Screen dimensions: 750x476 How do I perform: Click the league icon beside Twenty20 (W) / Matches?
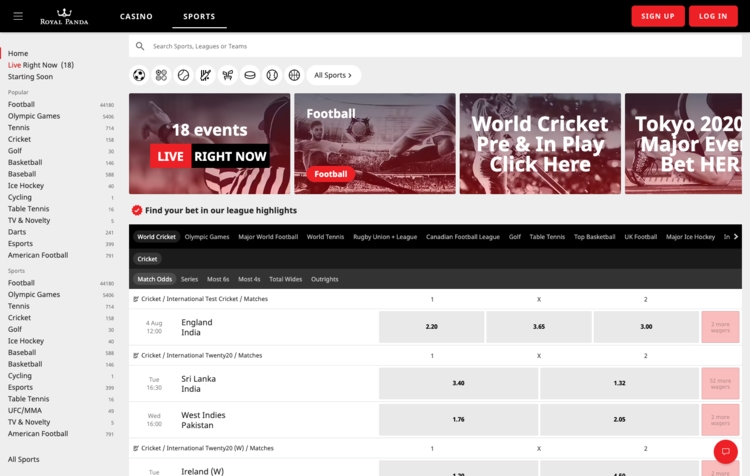coord(136,448)
